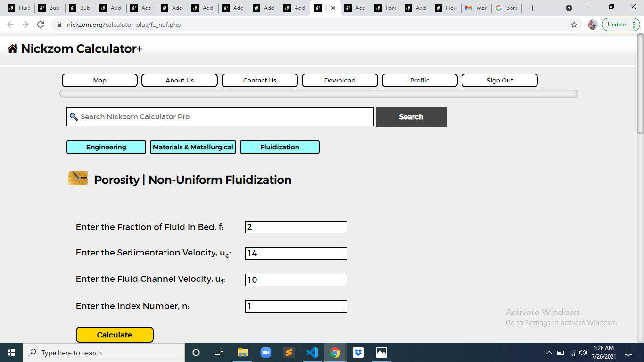
Task: Click the battery icon in tray
Action: point(561,353)
